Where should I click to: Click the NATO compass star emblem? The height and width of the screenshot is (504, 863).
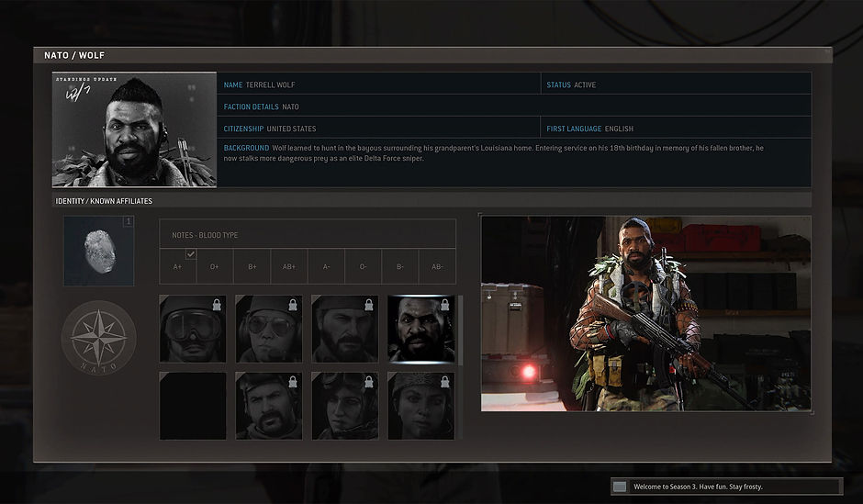(x=98, y=337)
